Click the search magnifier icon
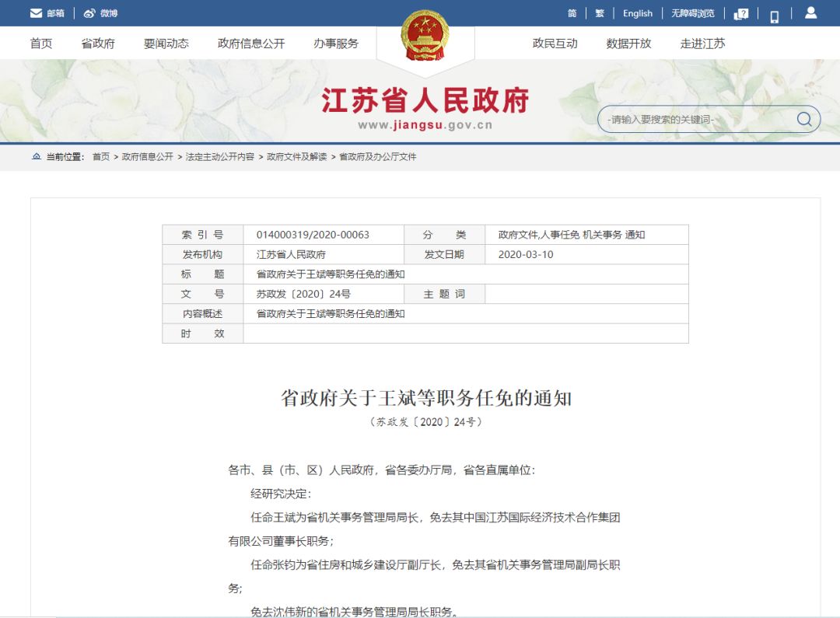The height and width of the screenshot is (618, 840). pyautogui.click(x=803, y=119)
